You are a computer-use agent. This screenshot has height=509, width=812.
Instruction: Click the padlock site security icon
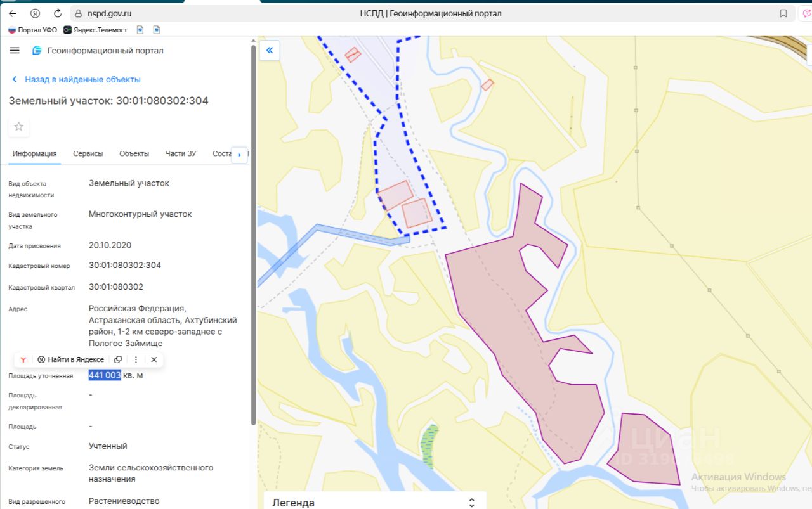[x=79, y=13]
